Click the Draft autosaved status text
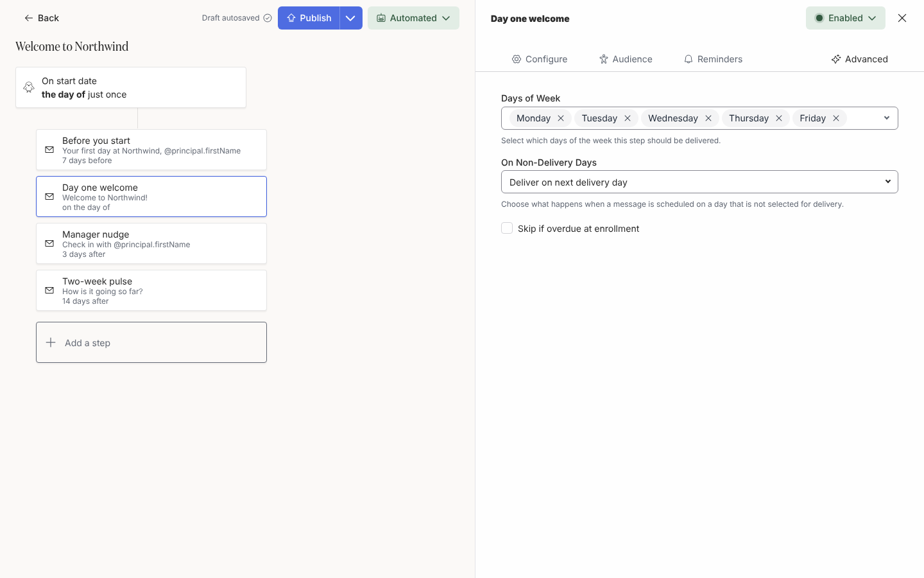Image resolution: width=924 pixels, height=578 pixels. coord(230,18)
